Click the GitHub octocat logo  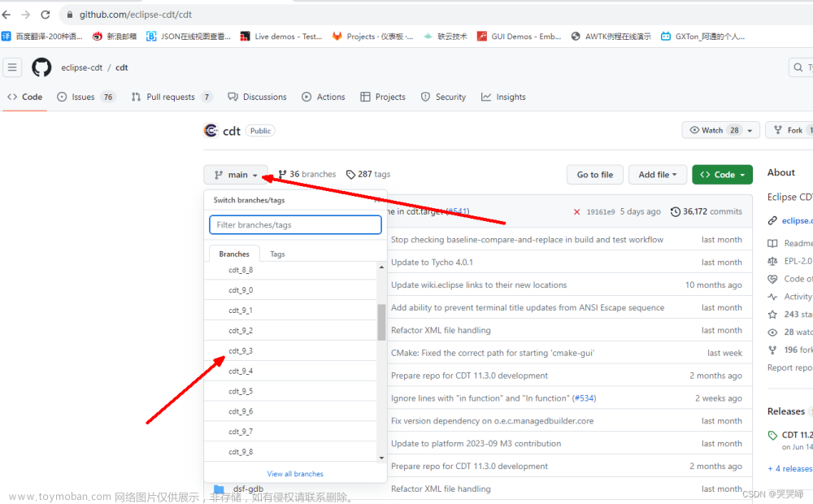pyautogui.click(x=41, y=67)
